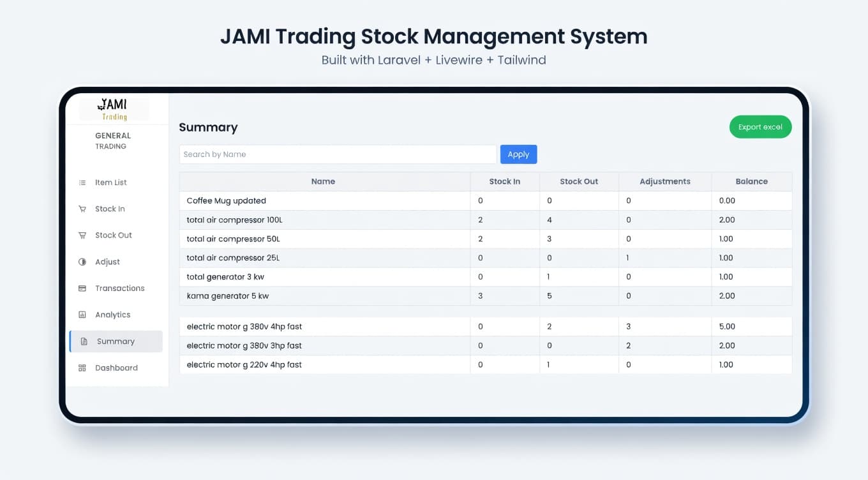The height and width of the screenshot is (480, 868).
Task: Open the Analytics page
Action: coord(112,314)
